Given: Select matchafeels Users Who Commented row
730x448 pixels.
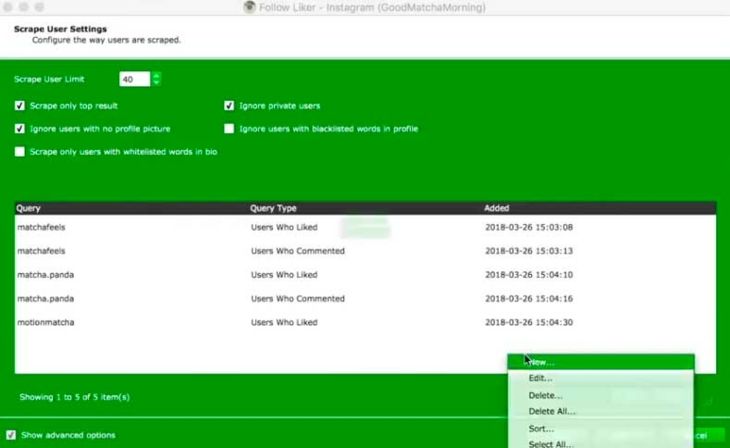Looking at the screenshot, I should tap(365, 251).
